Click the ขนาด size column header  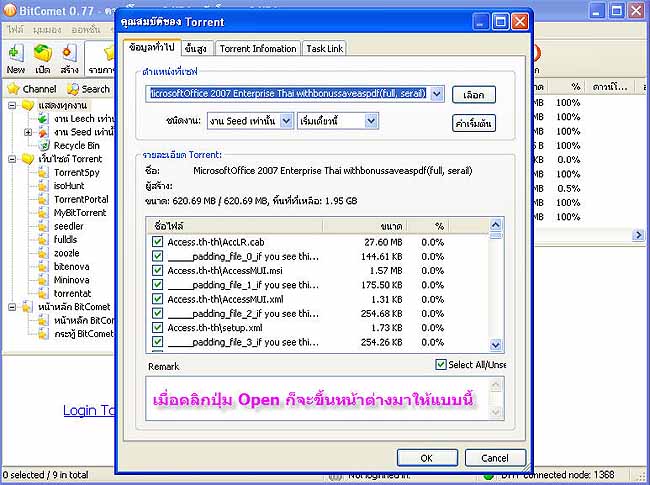[x=365, y=226]
